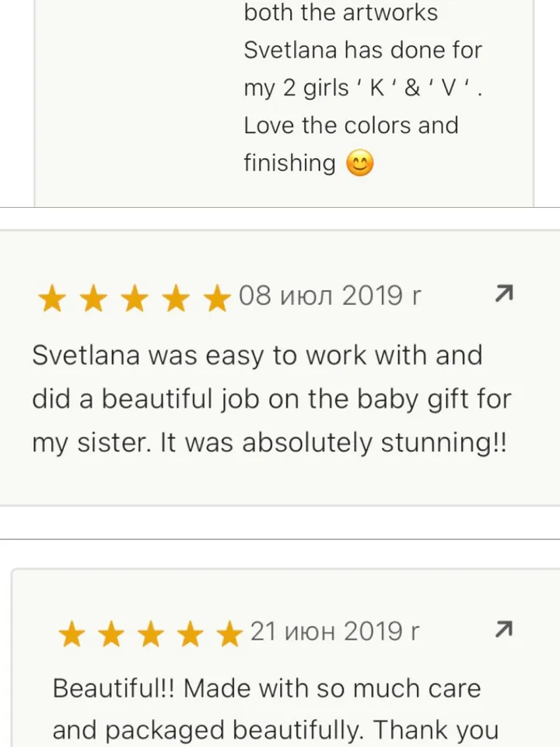Select the date '21 июн 2019 г'
Image resolution: width=560 pixels, height=747 pixels.
[x=335, y=632]
